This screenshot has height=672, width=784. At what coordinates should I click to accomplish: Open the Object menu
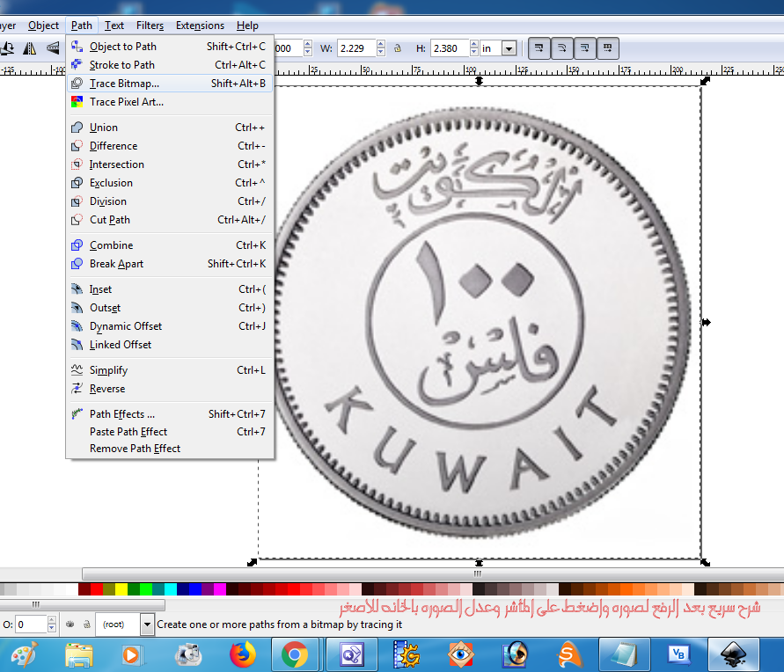(43, 26)
